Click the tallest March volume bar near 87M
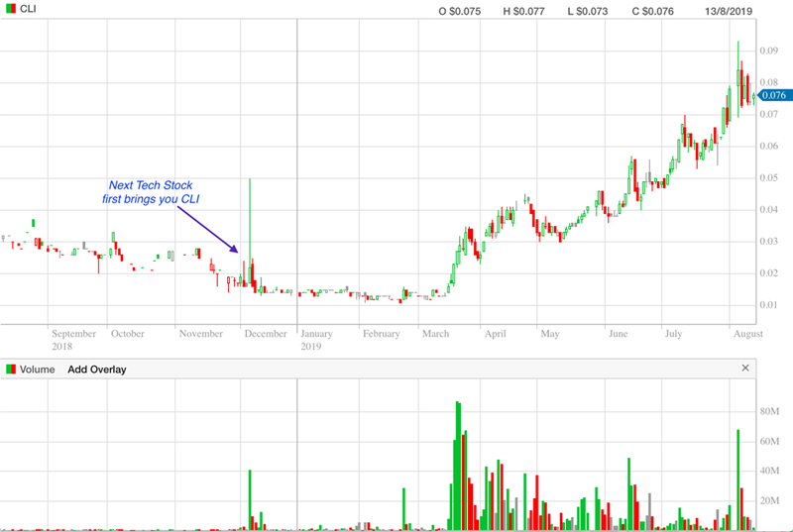The width and height of the screenshot is (793, 532). click(458, 466)
